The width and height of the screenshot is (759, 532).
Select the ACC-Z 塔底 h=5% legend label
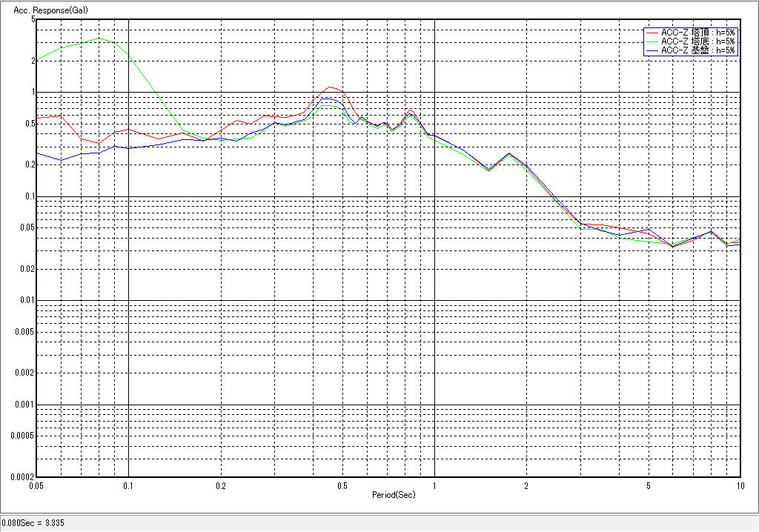click(x=697, y=41)
